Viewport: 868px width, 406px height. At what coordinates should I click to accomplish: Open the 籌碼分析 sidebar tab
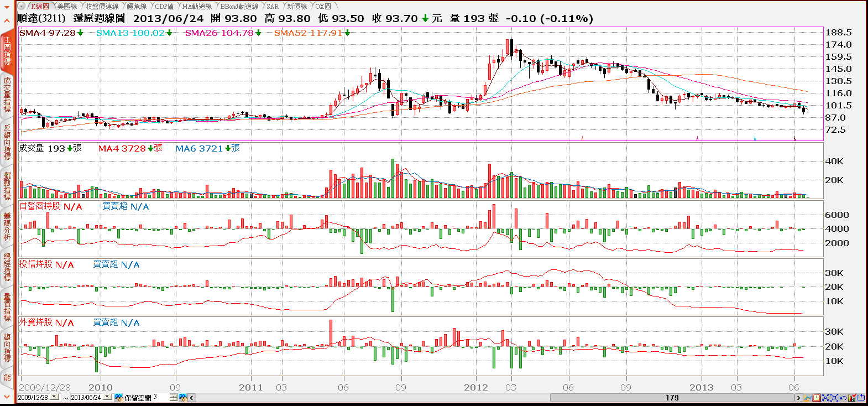(x=7, y=227)
